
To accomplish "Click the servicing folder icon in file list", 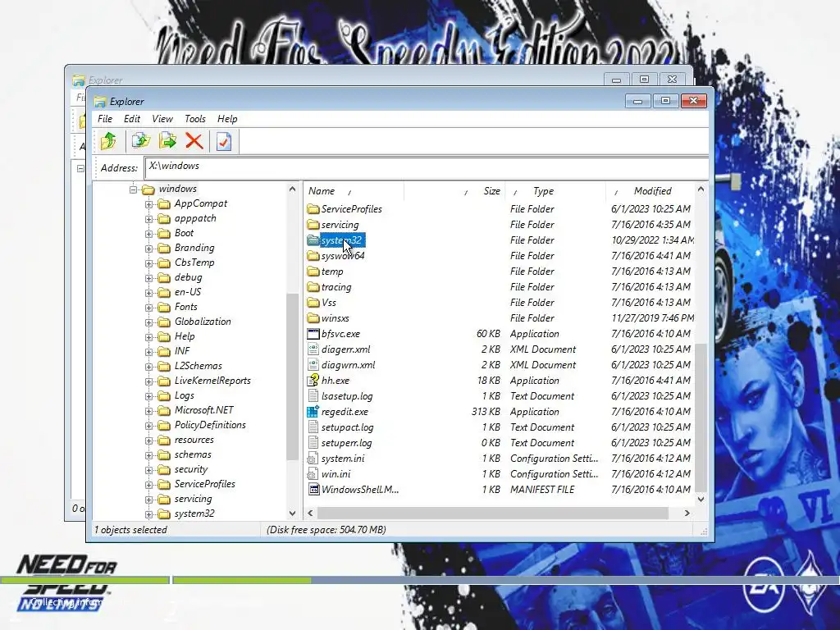I will click(313, 225).
